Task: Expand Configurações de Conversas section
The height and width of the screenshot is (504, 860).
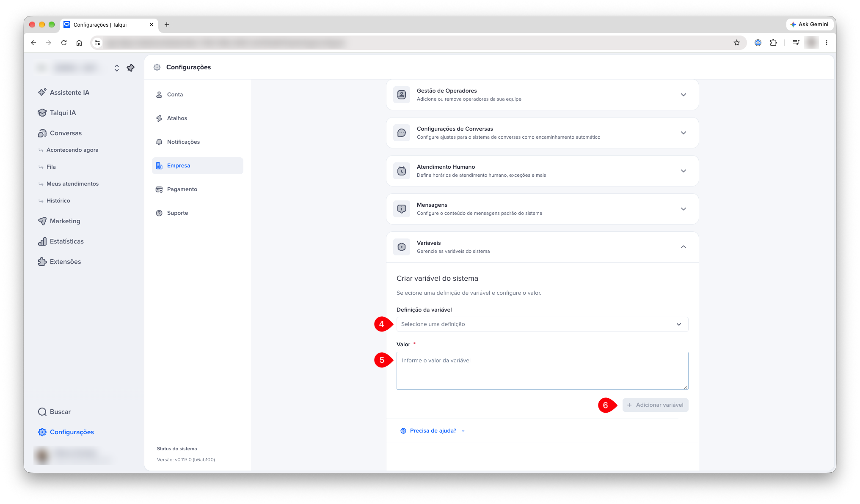Action: pyautogui.click(x=542, y=133)
